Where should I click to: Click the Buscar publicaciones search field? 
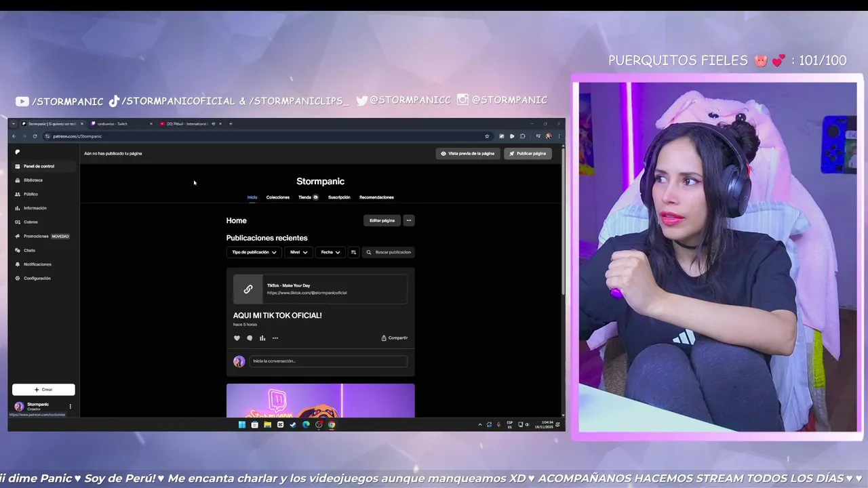tap(389, 252)
